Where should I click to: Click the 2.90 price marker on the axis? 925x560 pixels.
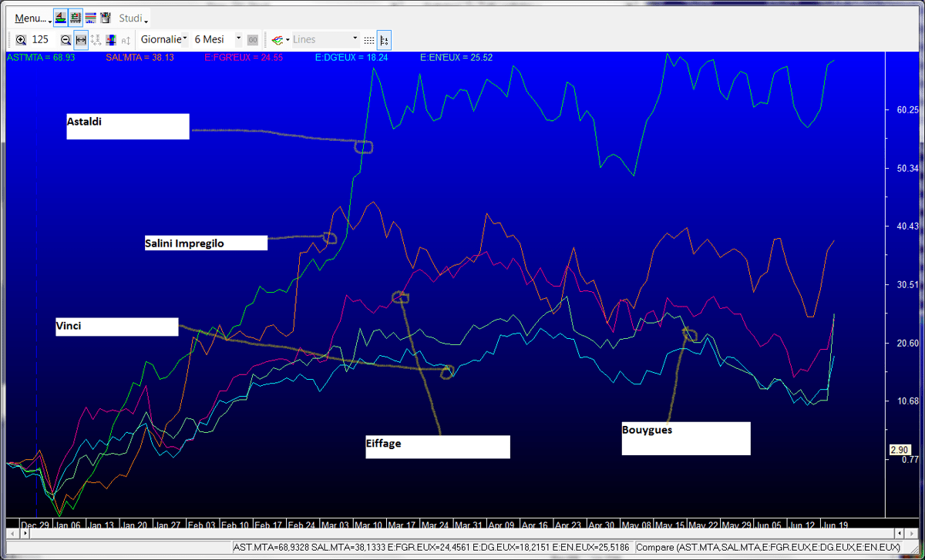click(900, 450)
